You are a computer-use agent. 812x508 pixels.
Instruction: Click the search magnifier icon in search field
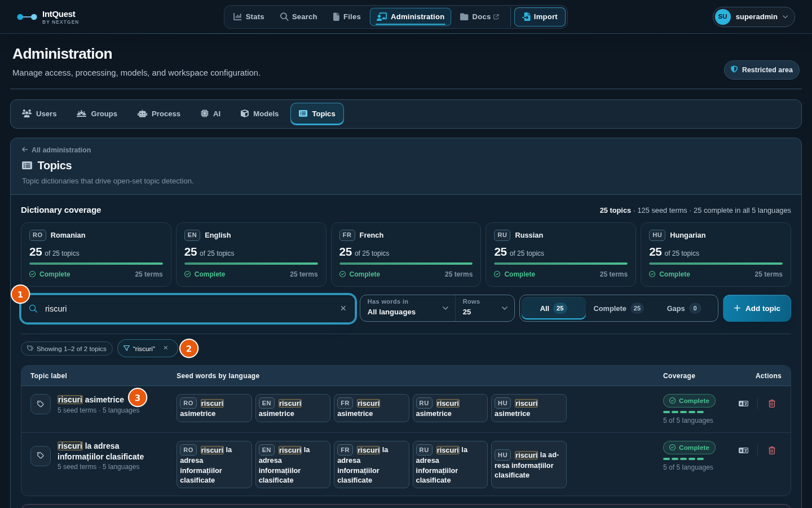click(33, 309)
